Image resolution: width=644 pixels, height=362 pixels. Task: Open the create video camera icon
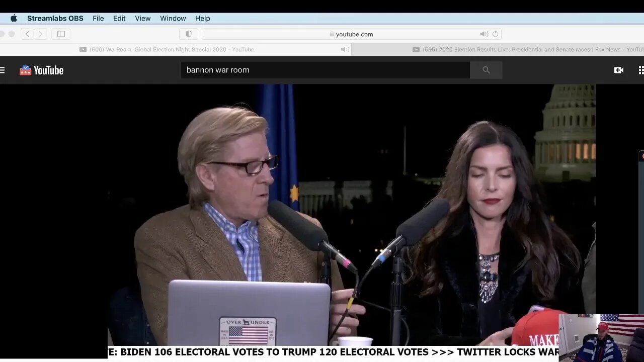click(619, 70)
